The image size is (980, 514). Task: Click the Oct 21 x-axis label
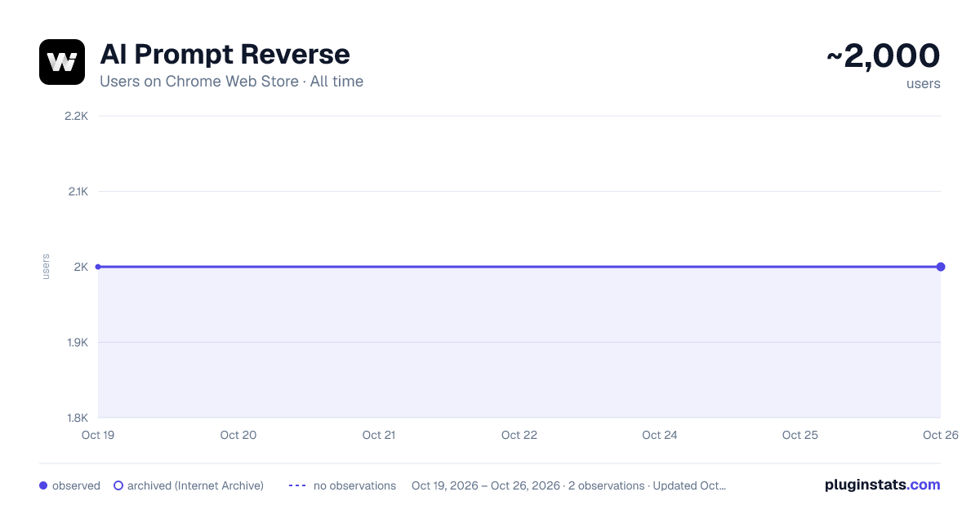point(379,435)
